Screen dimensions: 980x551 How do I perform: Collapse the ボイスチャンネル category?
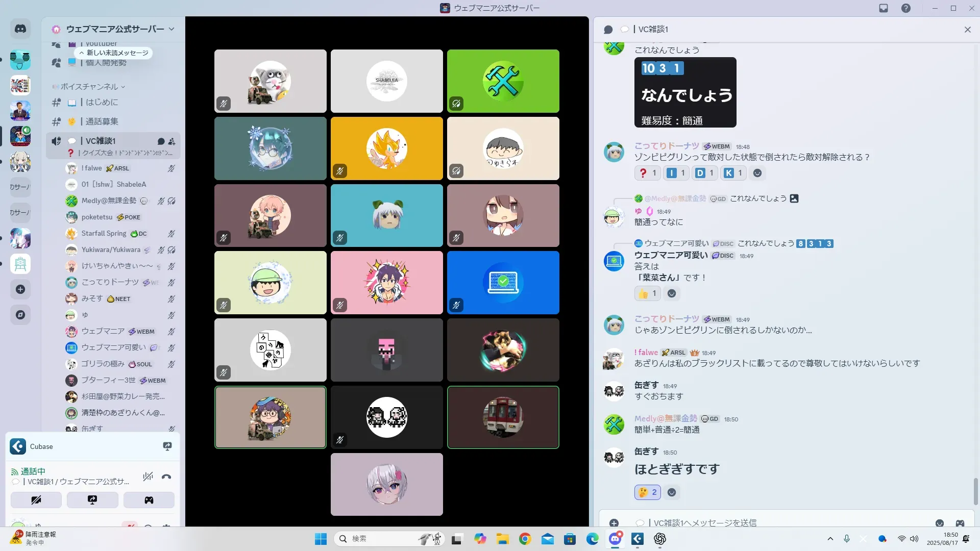89,87
